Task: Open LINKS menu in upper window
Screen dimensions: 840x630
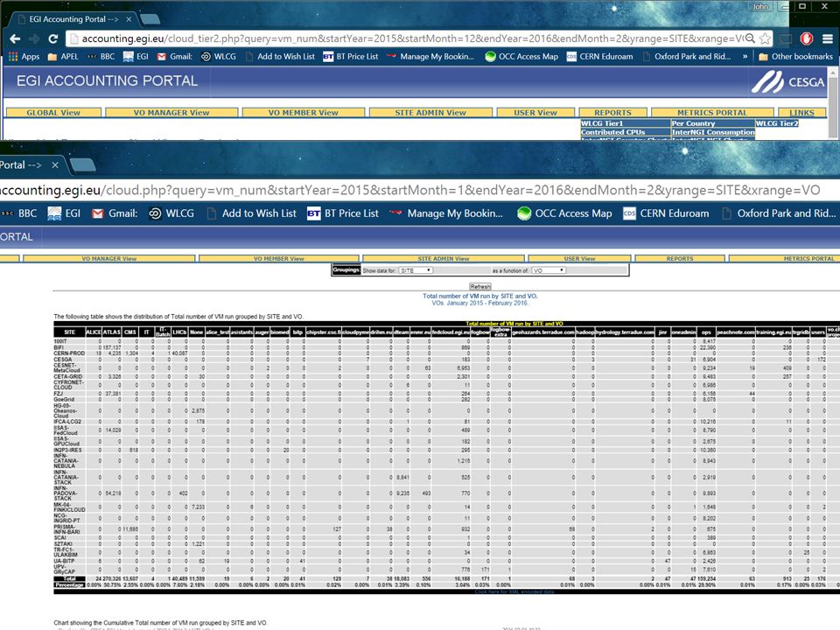Action: pos(802,113)
